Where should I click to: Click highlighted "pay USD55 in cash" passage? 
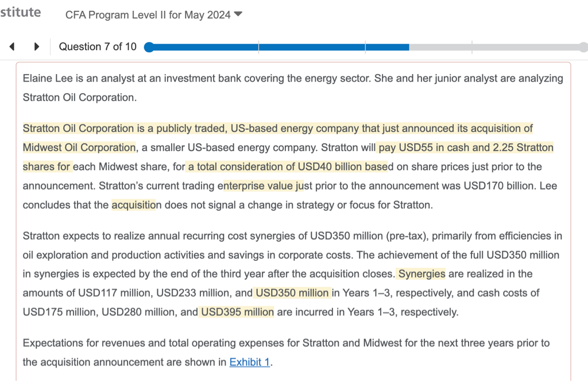[x=434, y=148]
